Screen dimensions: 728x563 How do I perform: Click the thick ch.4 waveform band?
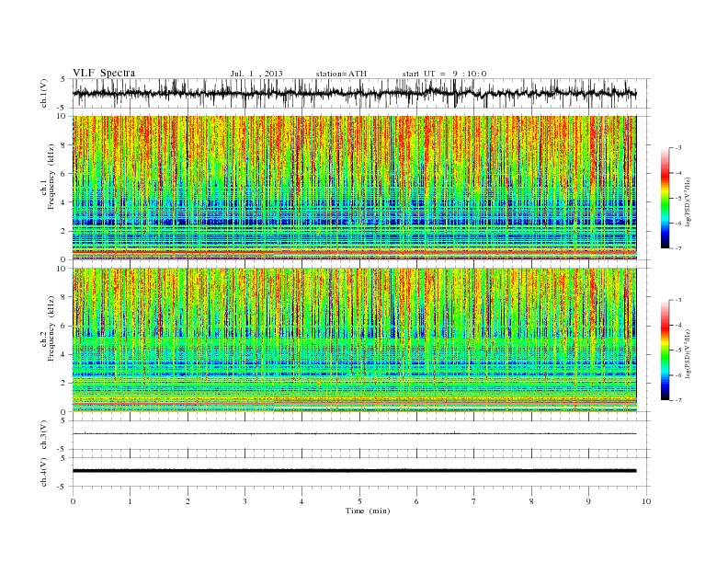355,471
